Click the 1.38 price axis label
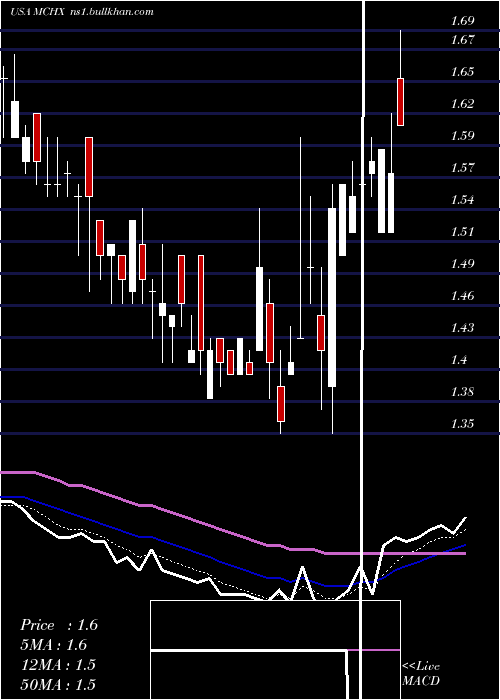Viewport: 500px width, 700px height. pyautogui.click(x=462, y=392)
